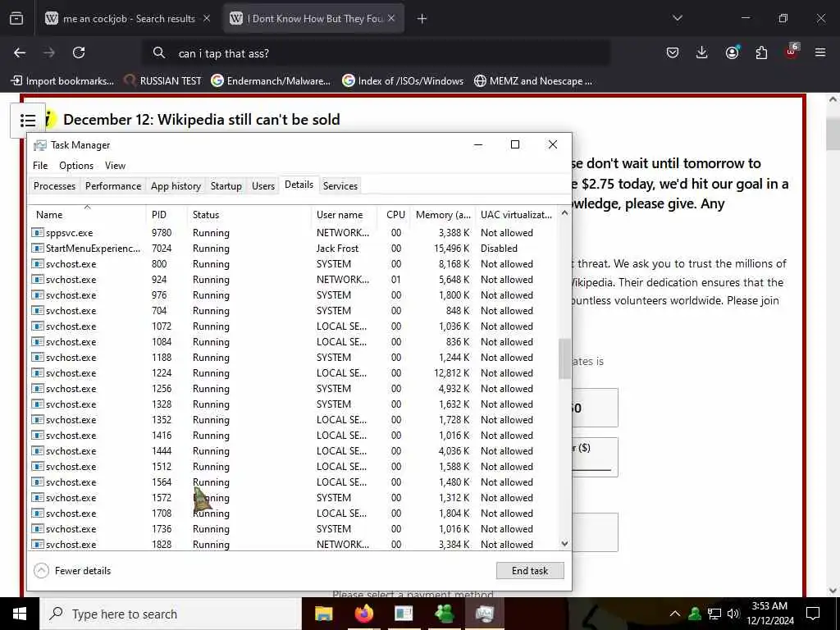This screenshot has width=840, height=630.
Task: Open the browser downloads icon
Action: click(x=702, y=52)
